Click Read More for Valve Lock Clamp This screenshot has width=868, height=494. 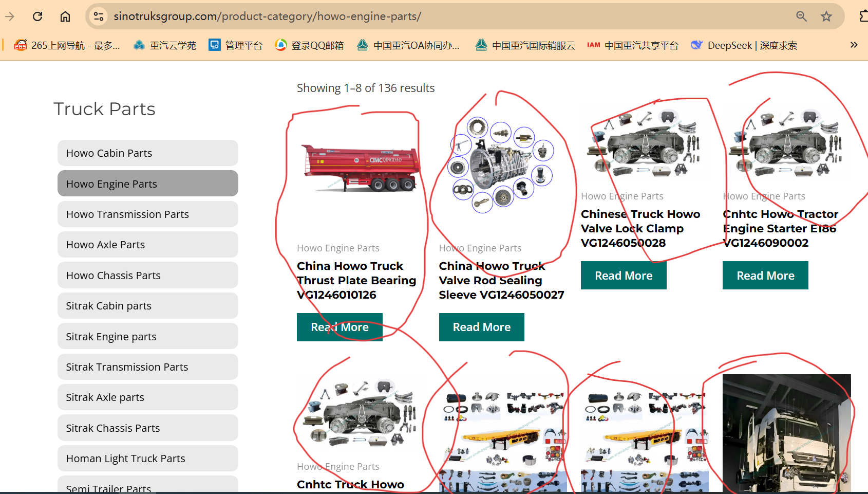tap(624, 276)
